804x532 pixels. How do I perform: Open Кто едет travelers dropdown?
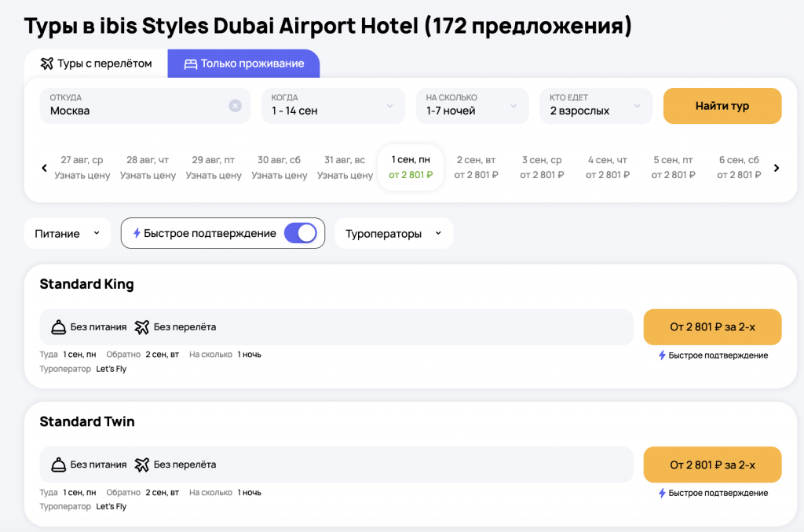click(595, 106)
